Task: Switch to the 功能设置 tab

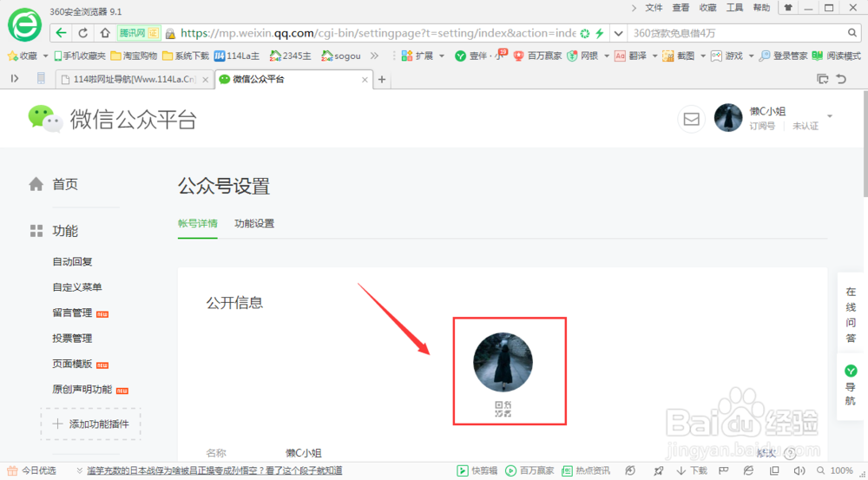Action: point(254,224)
